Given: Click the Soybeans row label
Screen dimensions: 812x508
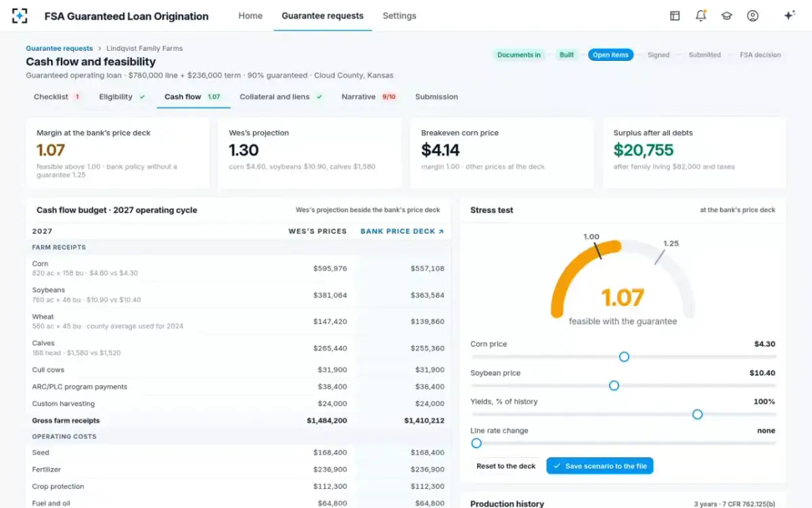Looking at the screenshot, I should click(x=49, y=290).
